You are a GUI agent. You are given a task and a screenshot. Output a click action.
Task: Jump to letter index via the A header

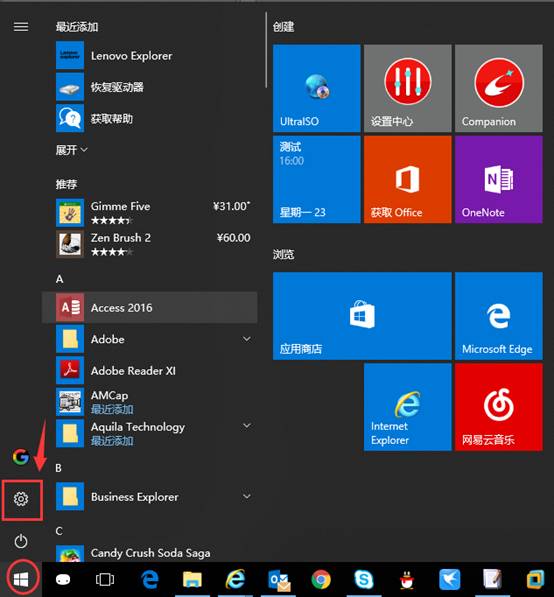pyautogui.click(x=59, y=279)
